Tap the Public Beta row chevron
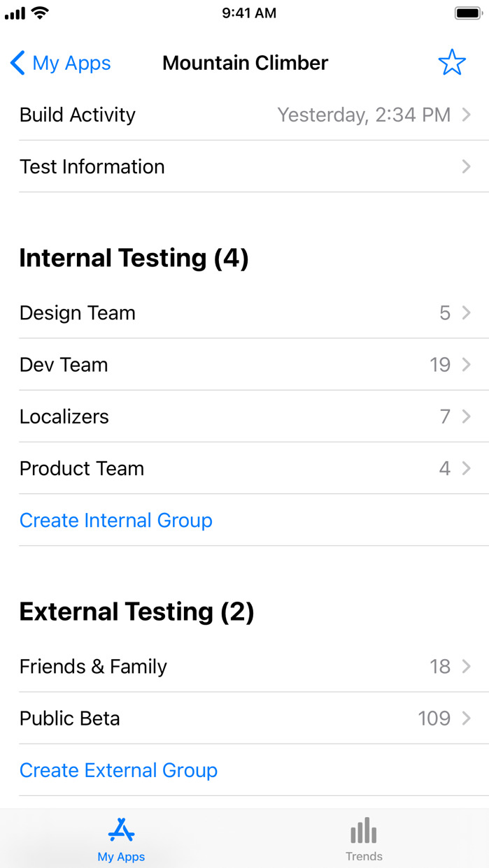 tap(467, 718)
